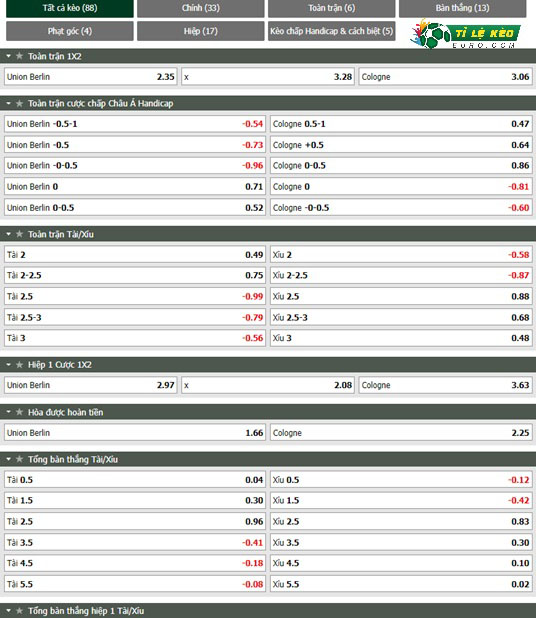Choose Union Berlin -0-0.5 at -0.96
The image size is (536, 618).
(x=135, y=166)
